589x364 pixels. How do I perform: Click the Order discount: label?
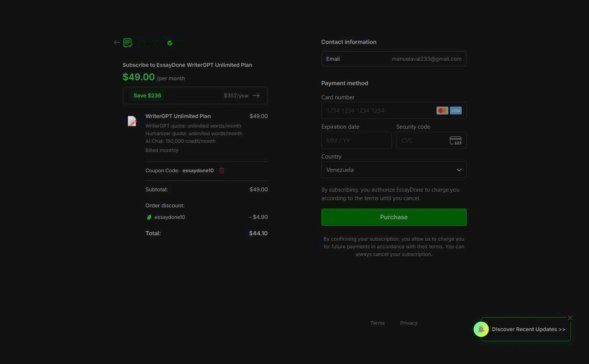[x=165, y=205]
